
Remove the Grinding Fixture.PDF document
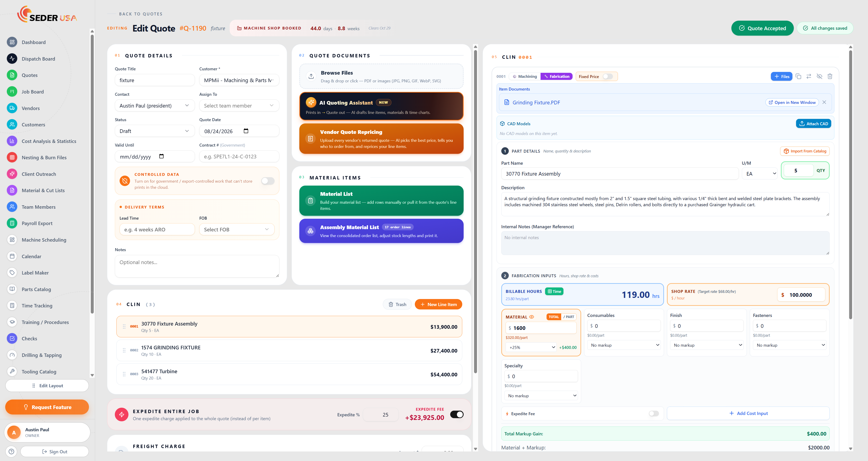824,103
